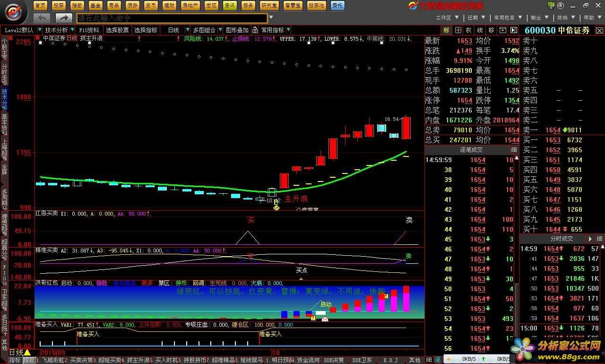Select the 其他 bottom tab
This screenshot has height=364, width=605.
pyautogui.click(x=415, y=360)
